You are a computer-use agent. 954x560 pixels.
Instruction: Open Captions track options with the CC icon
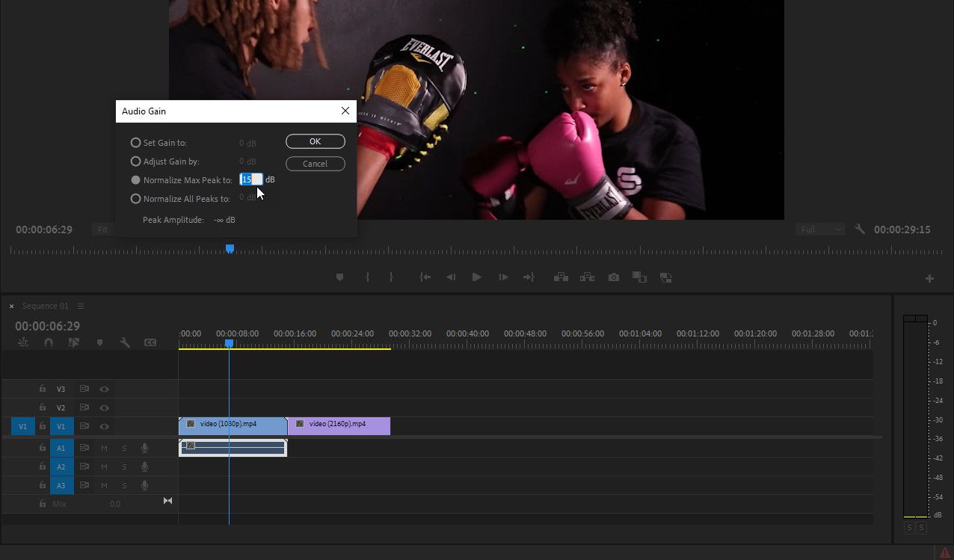[151, 342]
